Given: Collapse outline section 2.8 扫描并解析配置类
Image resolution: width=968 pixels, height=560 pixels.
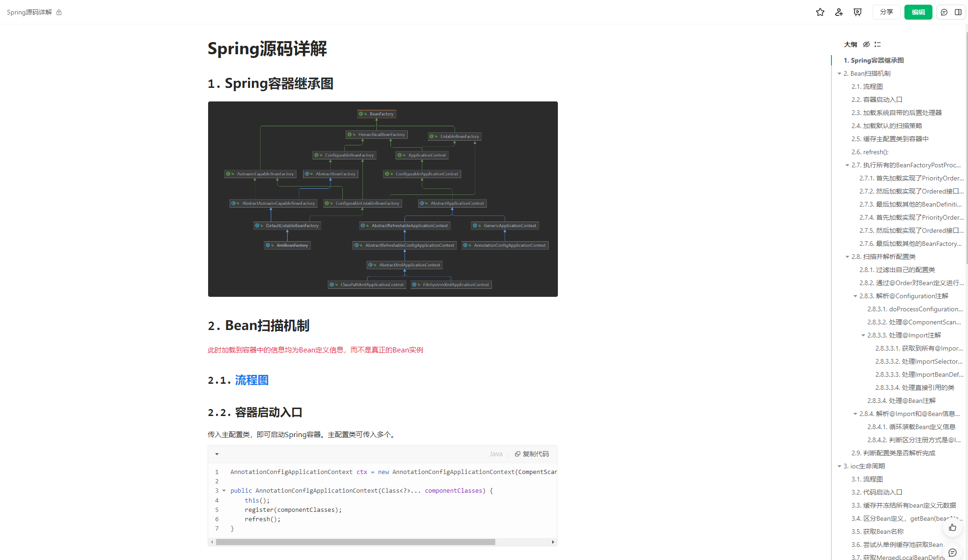Looking at the screenshot, I should pyautogui.click(x=847, y=257).
